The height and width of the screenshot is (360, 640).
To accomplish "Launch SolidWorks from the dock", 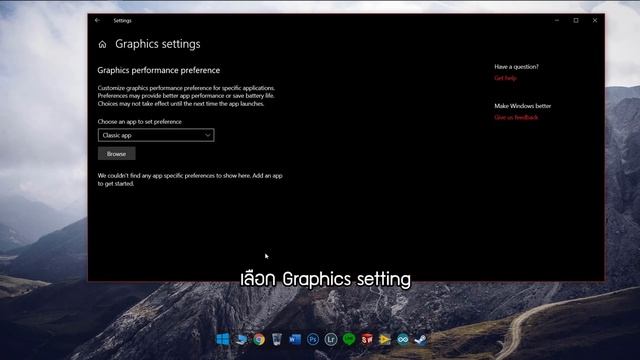I will click(x=367, y=339).
